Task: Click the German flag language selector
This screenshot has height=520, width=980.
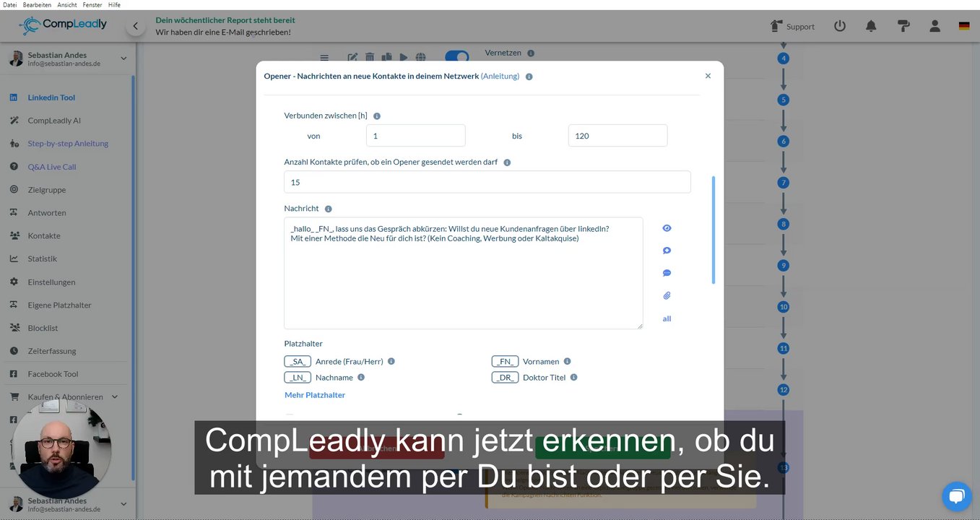Action: pos(964,26)
